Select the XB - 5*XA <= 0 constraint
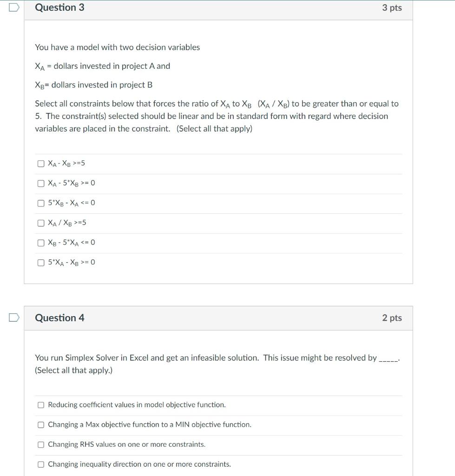The image size is (455, 476). 41,242
